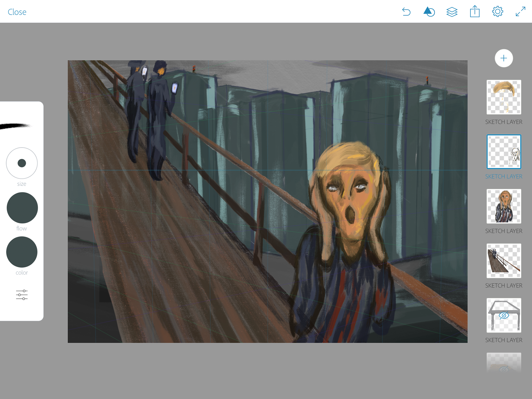
Task: Open brush settings sliders icon
Action: click(22, 295)
